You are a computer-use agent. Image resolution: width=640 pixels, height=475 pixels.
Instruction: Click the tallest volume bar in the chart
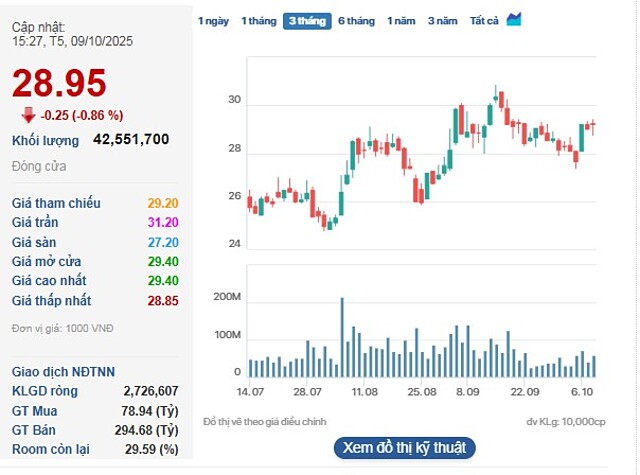(342, 337)
